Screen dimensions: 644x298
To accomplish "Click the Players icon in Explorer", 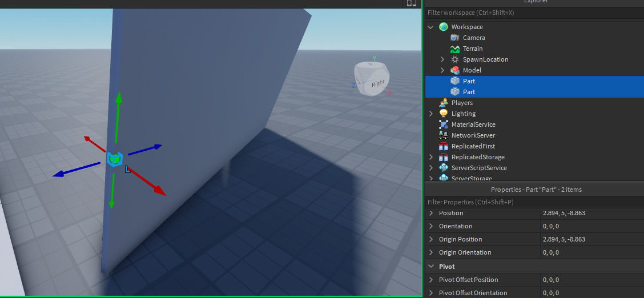I will pyautogui.click(x=443, y=103).
